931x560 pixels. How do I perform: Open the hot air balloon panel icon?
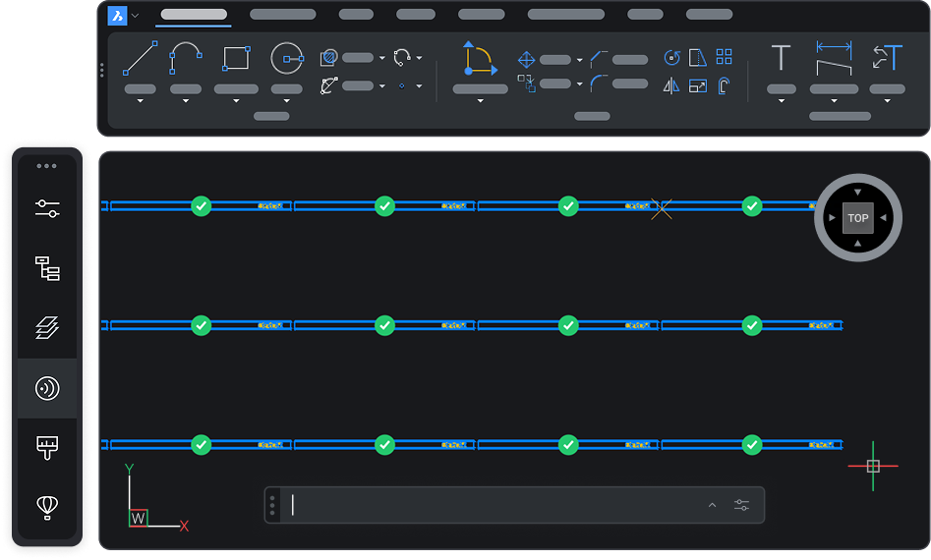tap(47, 507)
